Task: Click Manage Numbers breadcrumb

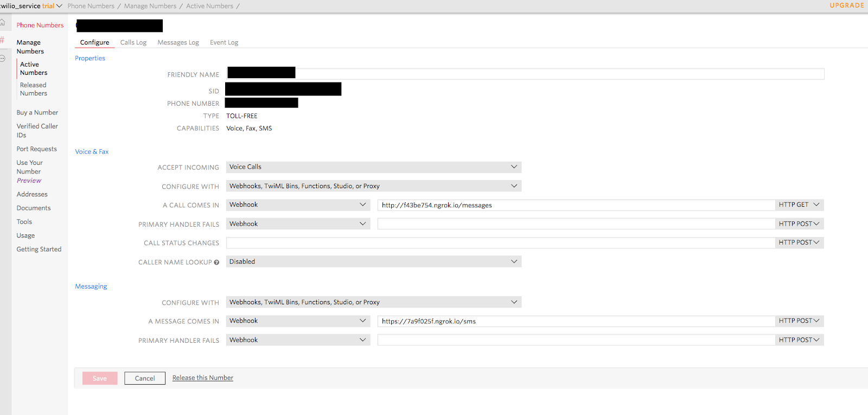Action: 150,6
